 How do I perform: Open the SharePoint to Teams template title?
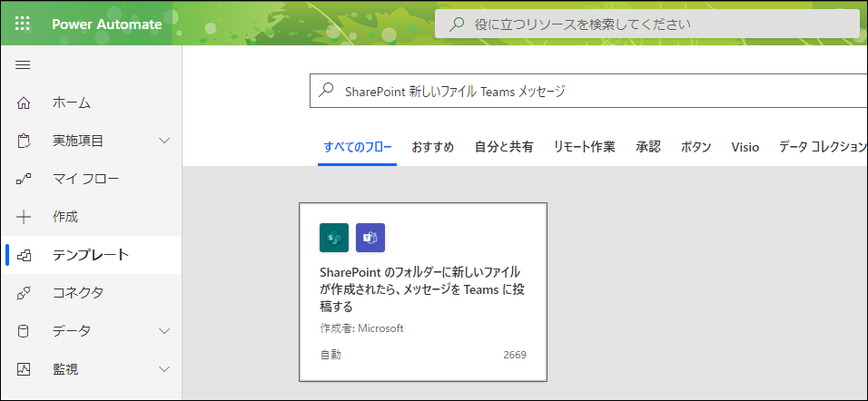tap(422, 289)
